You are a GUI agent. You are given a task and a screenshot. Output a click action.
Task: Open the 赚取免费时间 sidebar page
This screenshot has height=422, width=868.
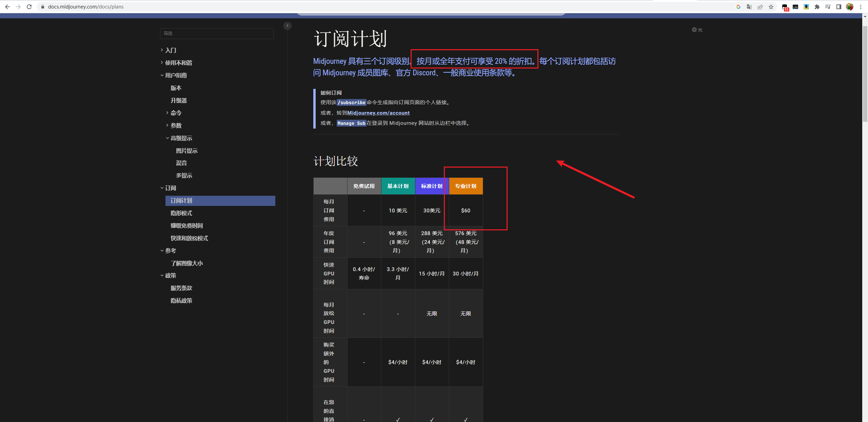[187, 226]
